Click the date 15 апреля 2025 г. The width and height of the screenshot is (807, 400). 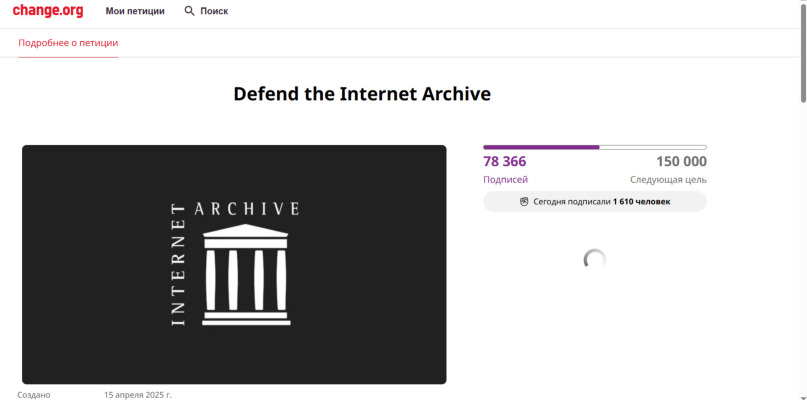[138, 395]
